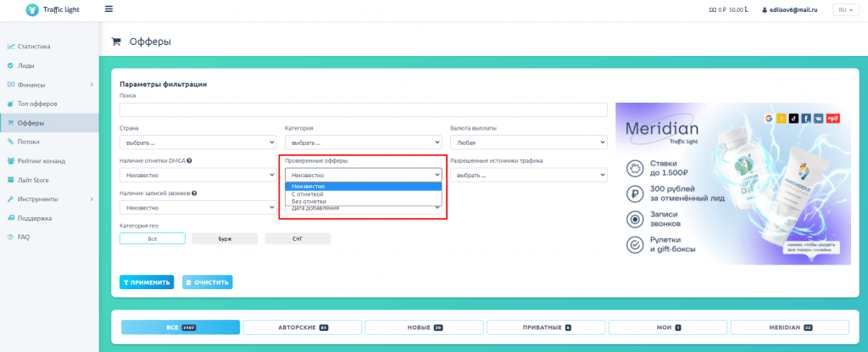Click the Поддержка support icon in sidebar
868x352 pixels.
(x=10, y=218)
